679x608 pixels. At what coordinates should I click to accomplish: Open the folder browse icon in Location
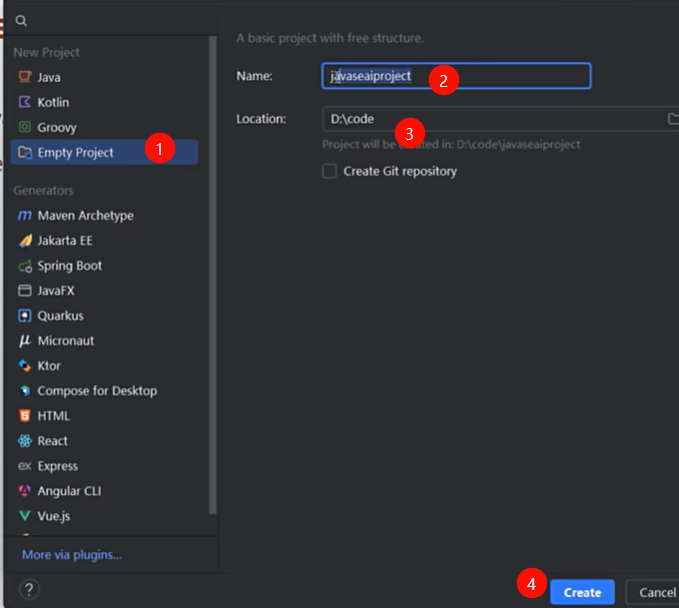click(x=673, y=119)
